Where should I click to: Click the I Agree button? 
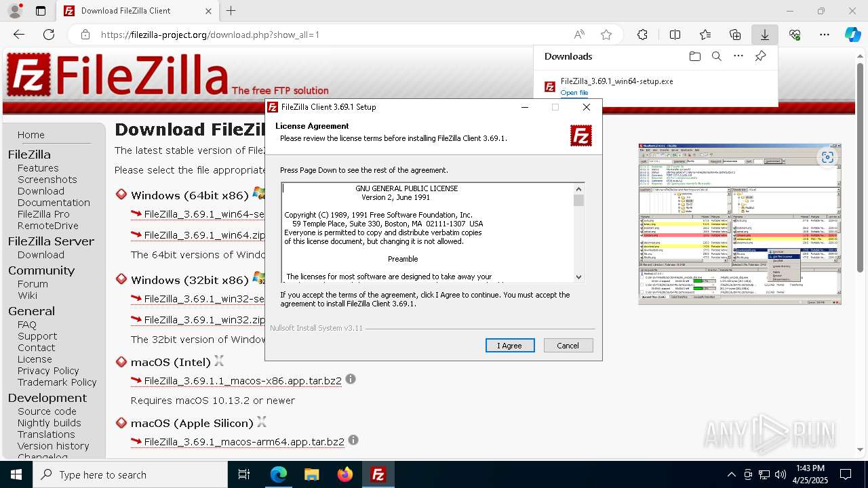[510, 346]
